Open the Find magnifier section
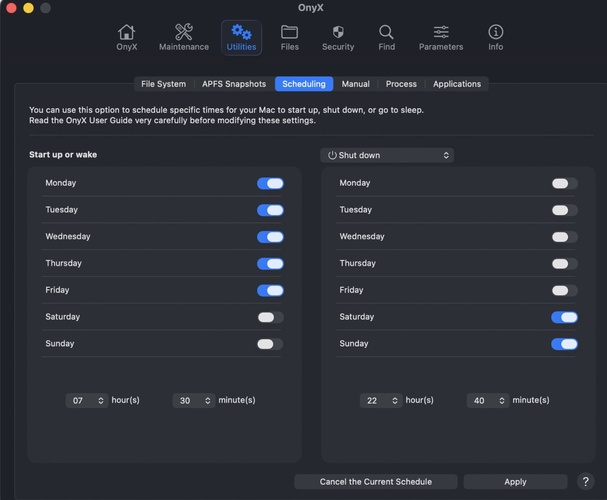This screenshot has height=500, width=607. pyautogui.click(x=386, y=37)
